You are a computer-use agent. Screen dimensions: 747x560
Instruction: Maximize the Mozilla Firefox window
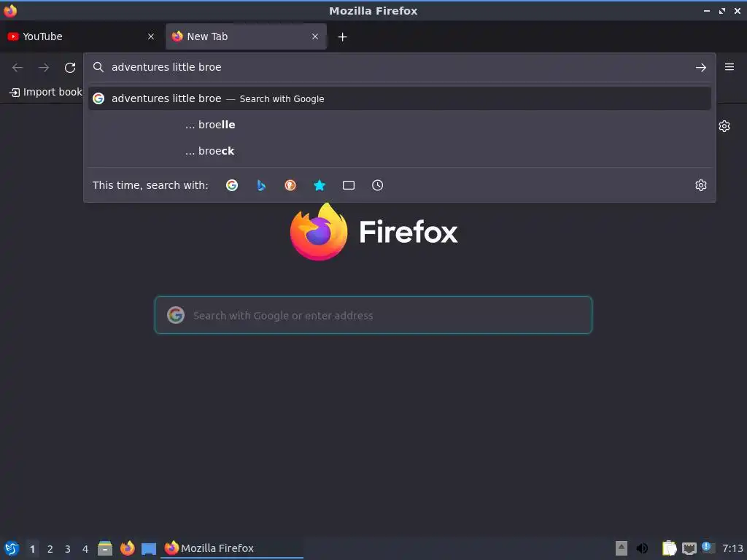(x=721, y=10)
